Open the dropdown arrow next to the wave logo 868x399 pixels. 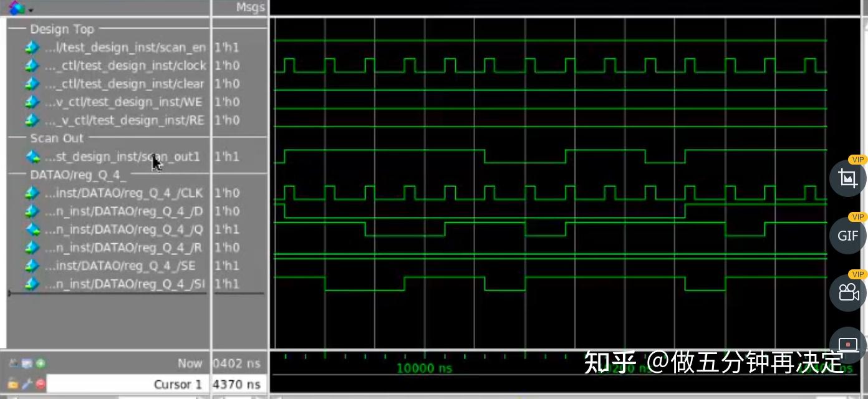point(31,10)
